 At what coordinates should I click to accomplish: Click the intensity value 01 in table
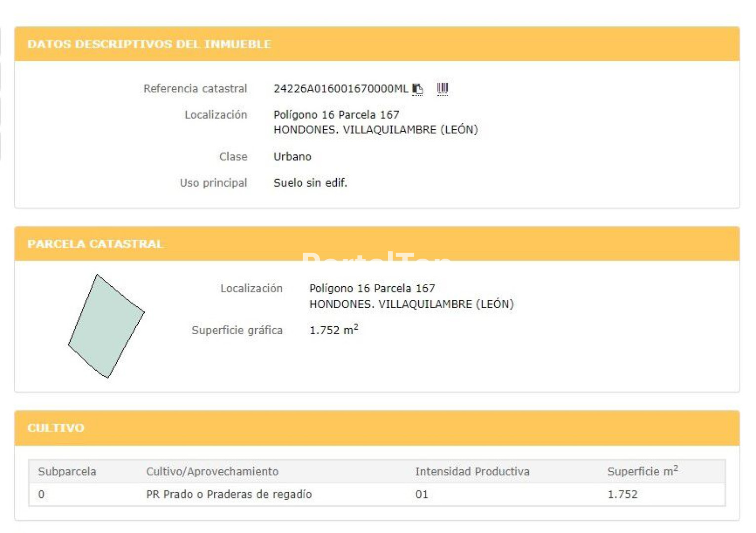(x=422, y=495)
